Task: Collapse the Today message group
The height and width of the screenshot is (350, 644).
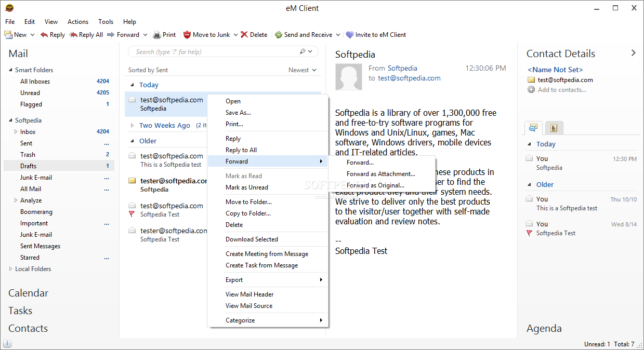Action: [x=133, y=85]
